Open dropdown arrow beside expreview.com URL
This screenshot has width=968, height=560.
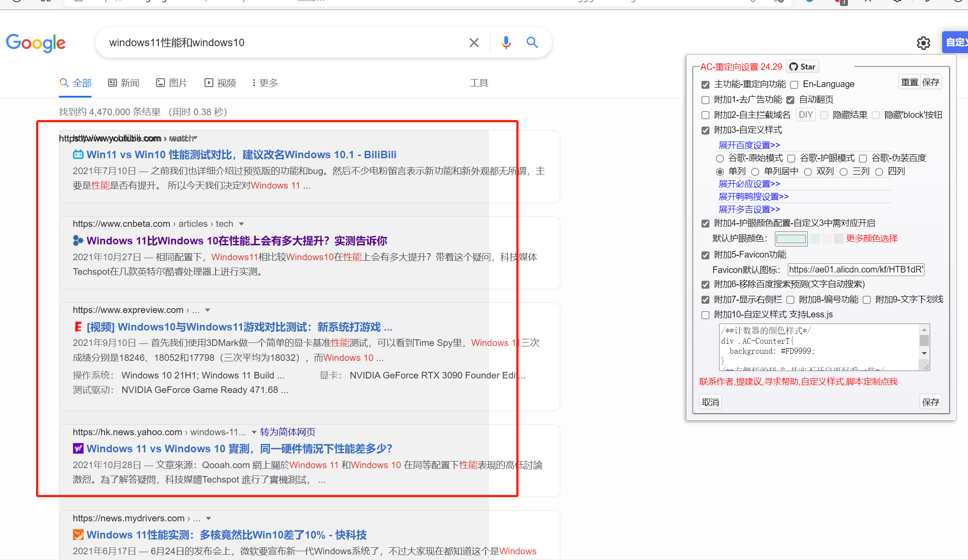click(x=208, y=310)
